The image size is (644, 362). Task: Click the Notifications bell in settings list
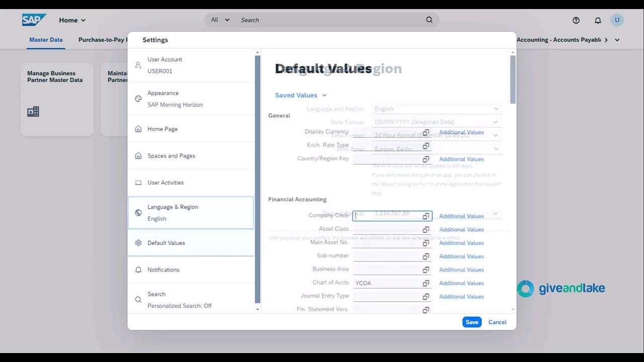(x=138, y=270)
